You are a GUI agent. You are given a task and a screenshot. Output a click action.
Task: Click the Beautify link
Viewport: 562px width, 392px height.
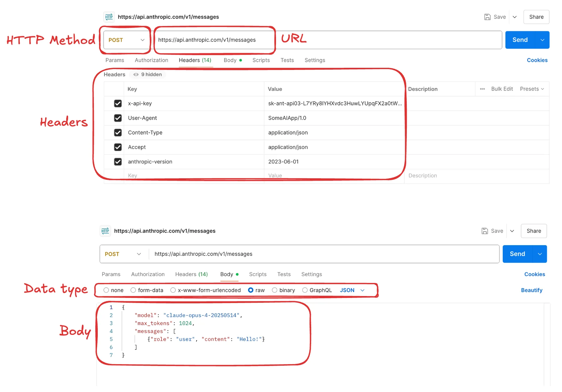click(x=531, y=290)
